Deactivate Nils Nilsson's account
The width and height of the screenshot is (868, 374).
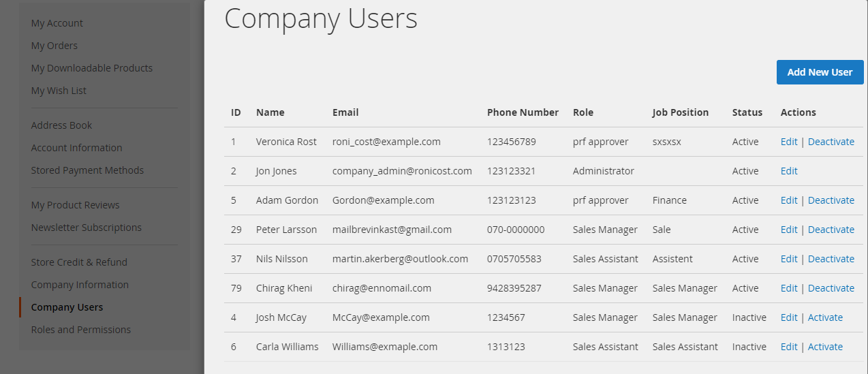831,259
